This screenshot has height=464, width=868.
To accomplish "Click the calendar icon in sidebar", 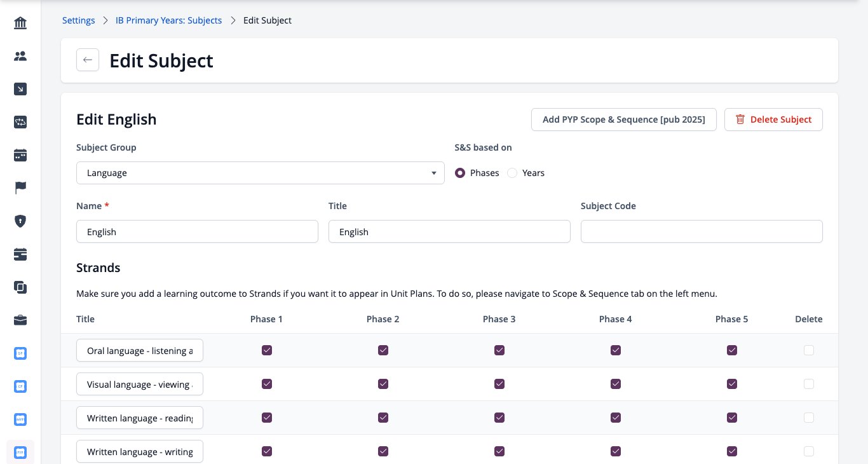I will tap(20, 155).
